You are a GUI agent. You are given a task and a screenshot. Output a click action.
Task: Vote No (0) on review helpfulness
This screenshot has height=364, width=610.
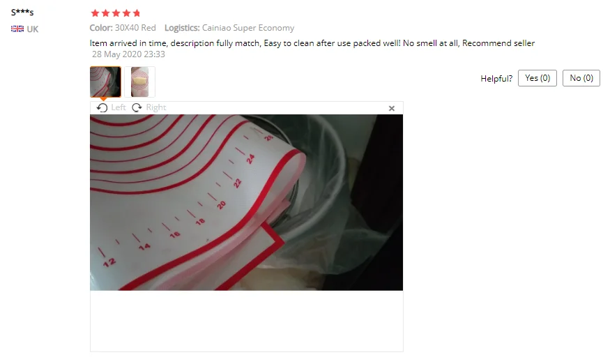(x=581, y=78)
